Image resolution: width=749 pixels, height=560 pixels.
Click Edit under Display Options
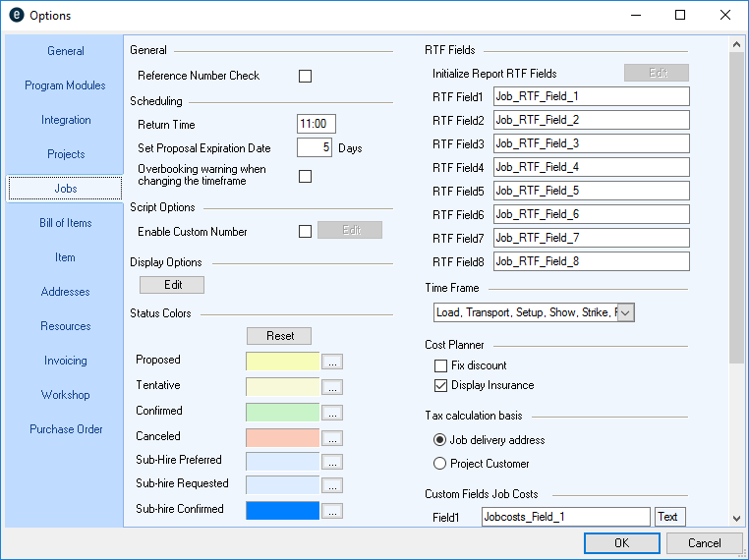(172, 285)
